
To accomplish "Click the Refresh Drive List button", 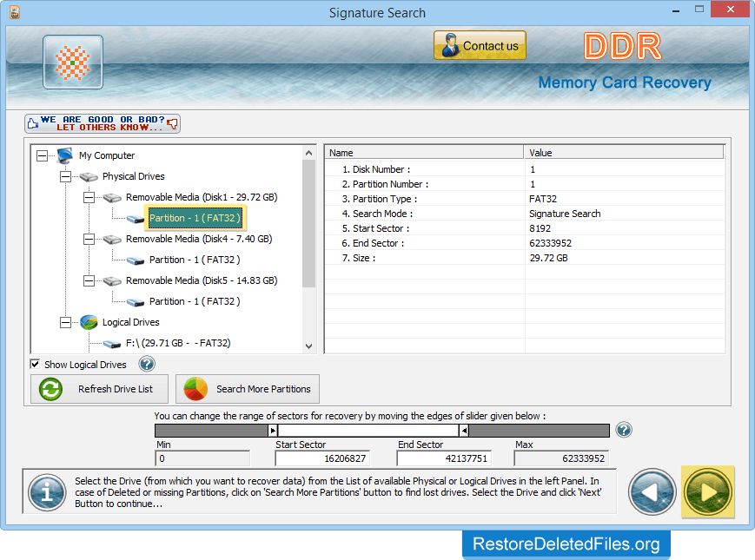I will (99, 389).
